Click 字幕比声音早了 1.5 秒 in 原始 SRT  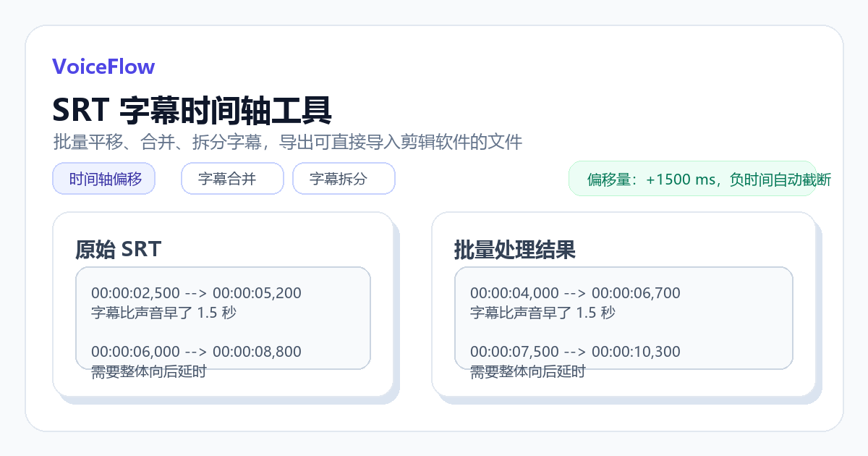tap(163, 313)
